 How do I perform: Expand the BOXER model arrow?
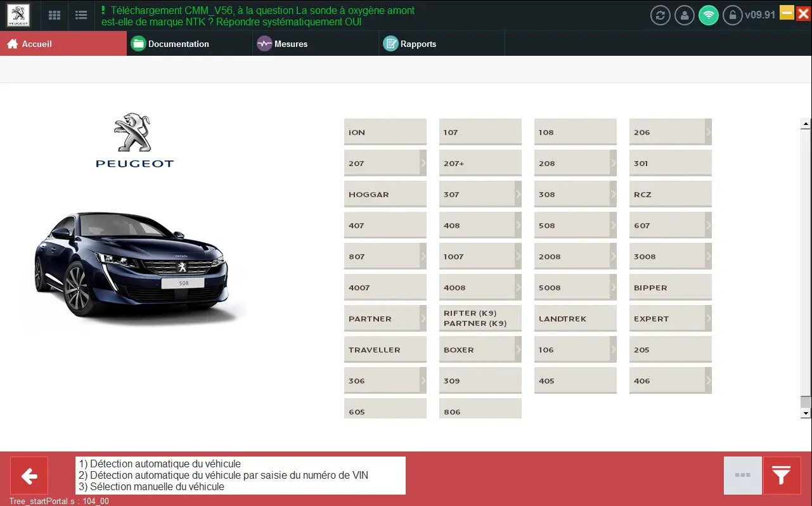pyautogui.click(x=518, y=349)
